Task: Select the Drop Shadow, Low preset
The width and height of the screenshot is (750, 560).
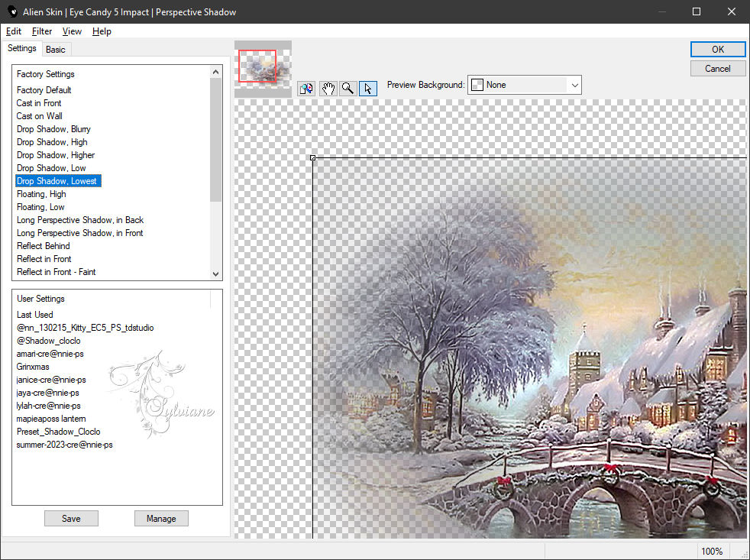Action: pyautogui.click(x=51, y=168)
